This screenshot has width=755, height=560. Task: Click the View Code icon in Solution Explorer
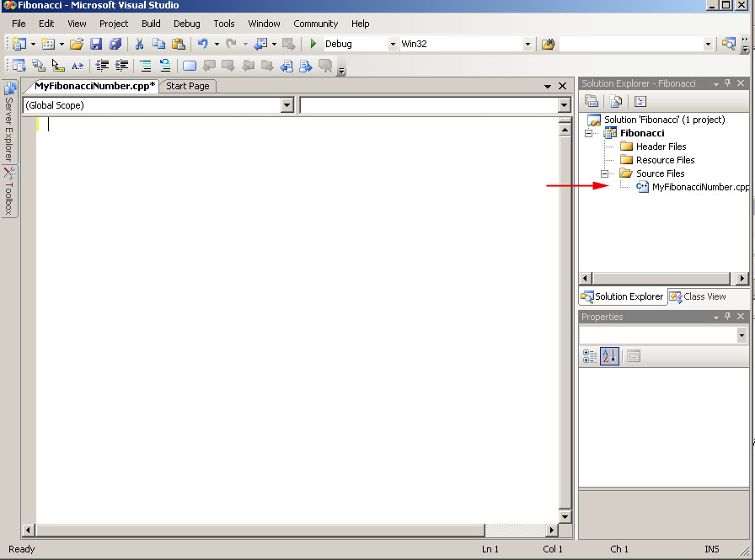click(640, 101)
